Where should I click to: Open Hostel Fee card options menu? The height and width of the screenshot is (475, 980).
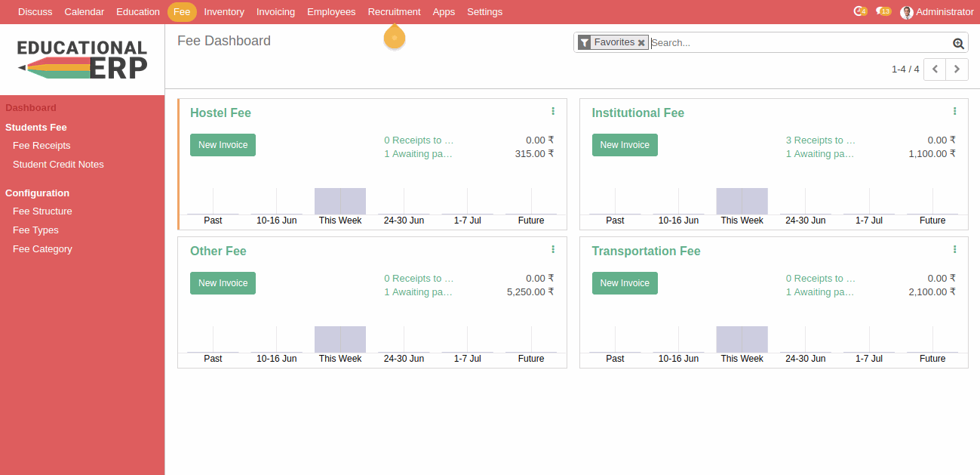pos(553,111)
